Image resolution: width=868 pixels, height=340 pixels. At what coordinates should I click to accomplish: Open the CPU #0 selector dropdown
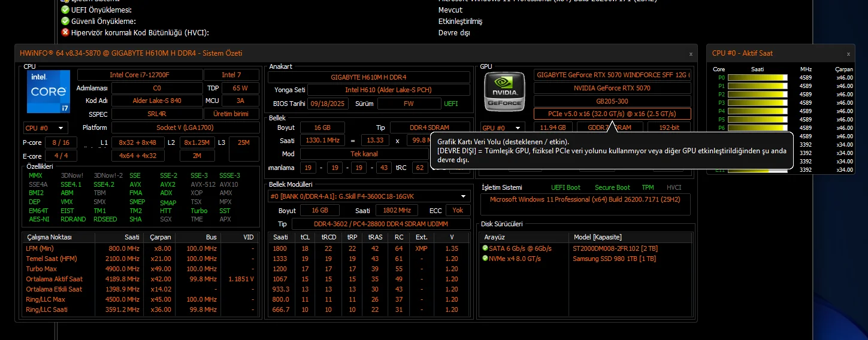pyautogui.click(x=46, y=127)
